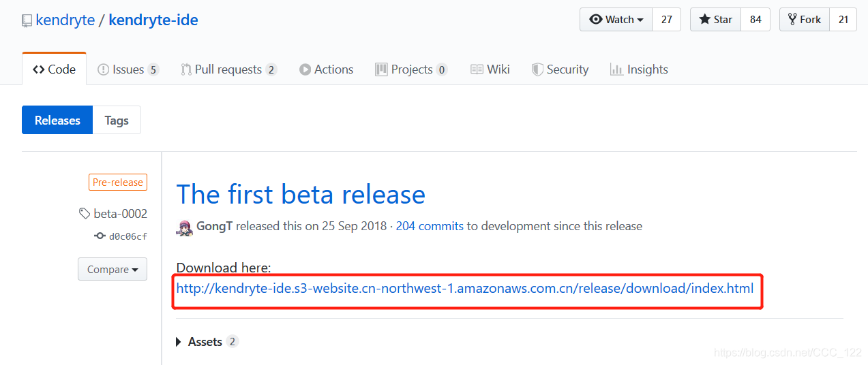Screen dimensions: 868x365
Task: Click the Pull requests branch icon
Action: click(x=186, y=69)
